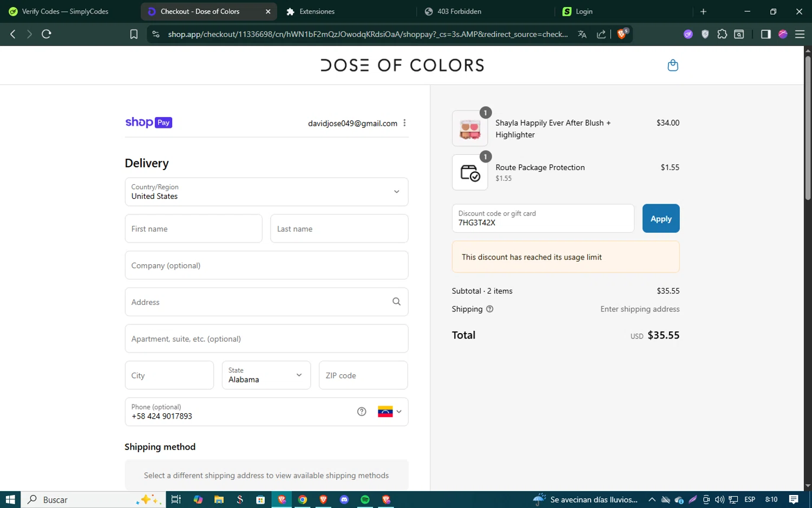
Task: Click the gray shield extension icon
Action: [705, 34]
